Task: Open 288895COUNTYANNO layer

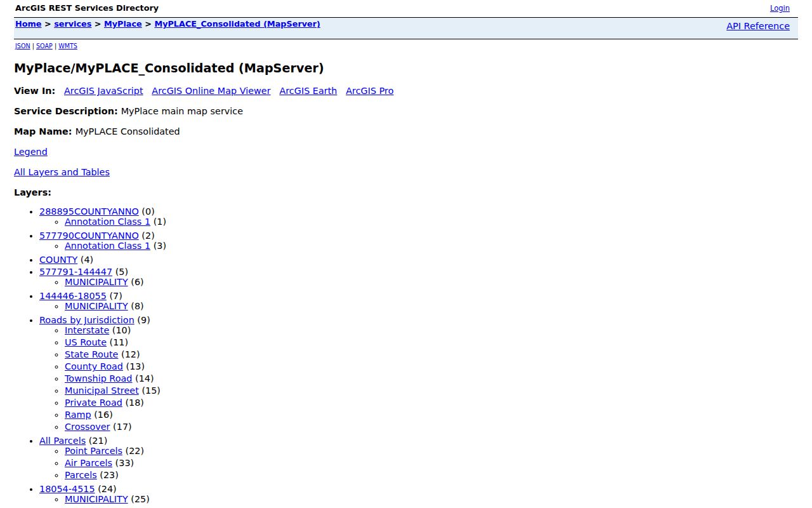Action: [89, 211]
